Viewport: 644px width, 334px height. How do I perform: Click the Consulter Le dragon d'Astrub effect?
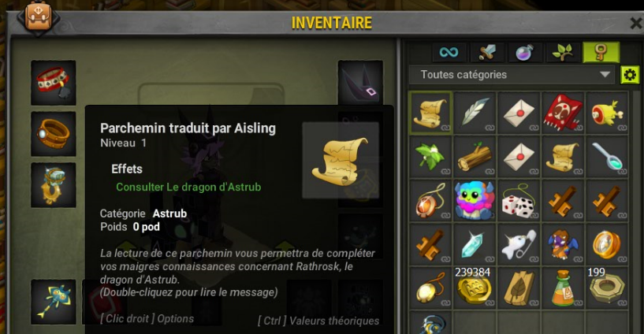pos(188,187)
